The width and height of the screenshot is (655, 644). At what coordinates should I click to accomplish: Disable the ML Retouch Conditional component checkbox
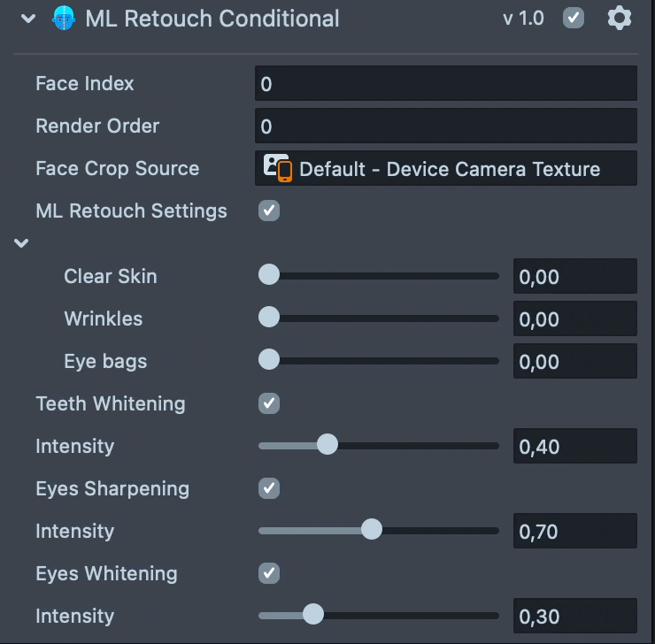click(574, 18)
